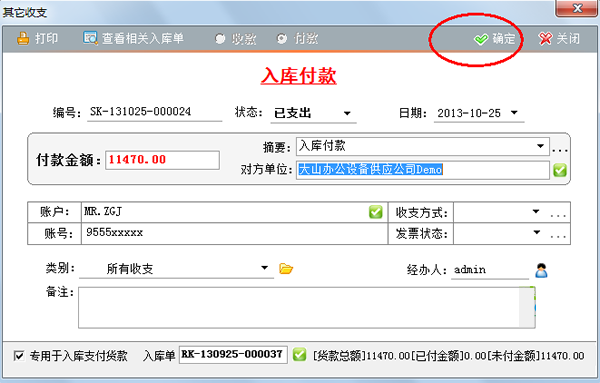Image resolution: width=600 pixels, height=383 pixels.
Task: Click green check icon beside 对方单位
Action: (x=560, y=170)
